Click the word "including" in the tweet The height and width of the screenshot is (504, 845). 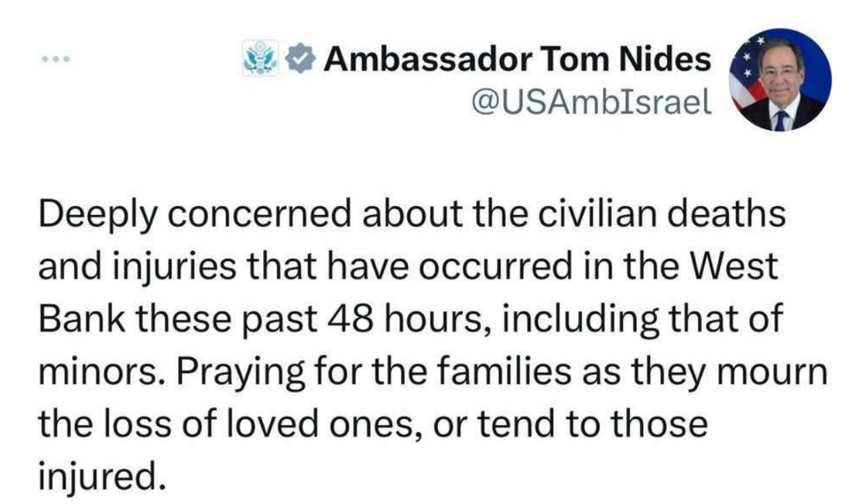(581, 320)
